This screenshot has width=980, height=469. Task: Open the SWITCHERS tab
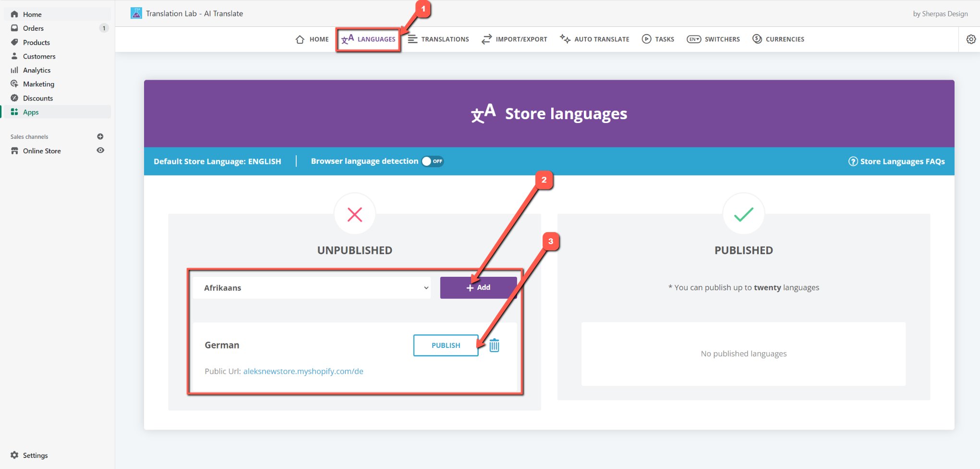713,39
